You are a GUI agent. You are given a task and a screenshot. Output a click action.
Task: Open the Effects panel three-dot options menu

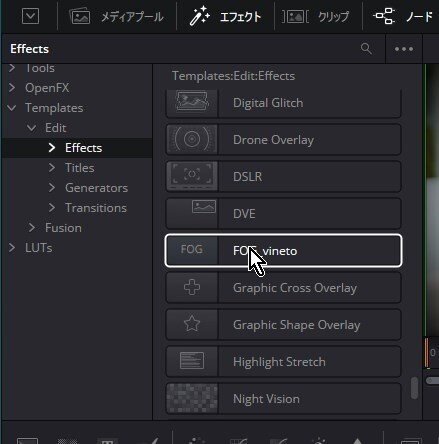(404, 49)
